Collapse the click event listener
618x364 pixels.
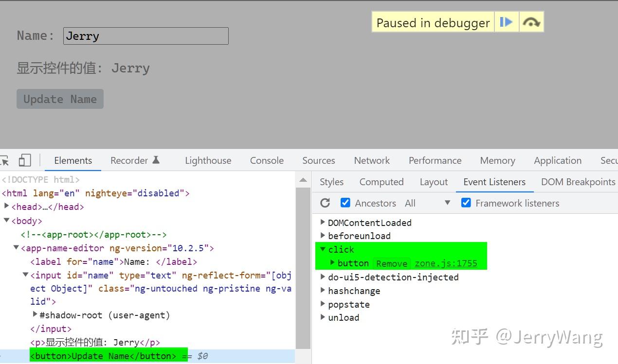pyautogui.click(x=324, y=249)
